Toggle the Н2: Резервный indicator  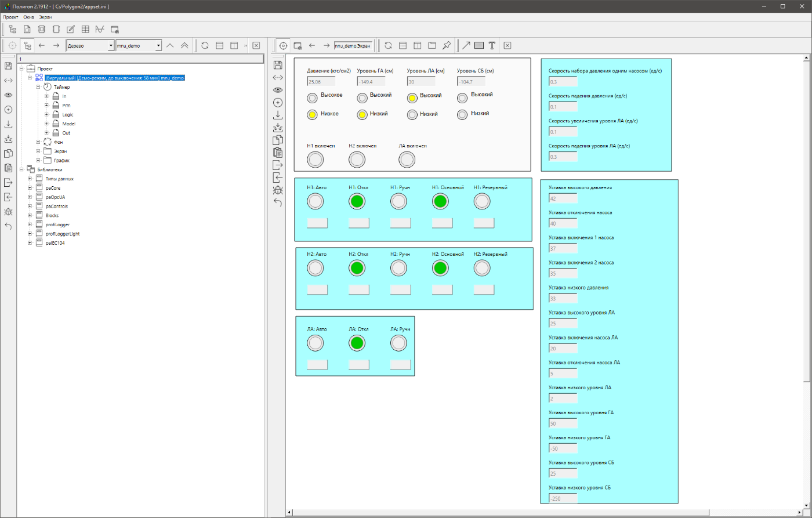pyautogui.click(x=482, y=268)
